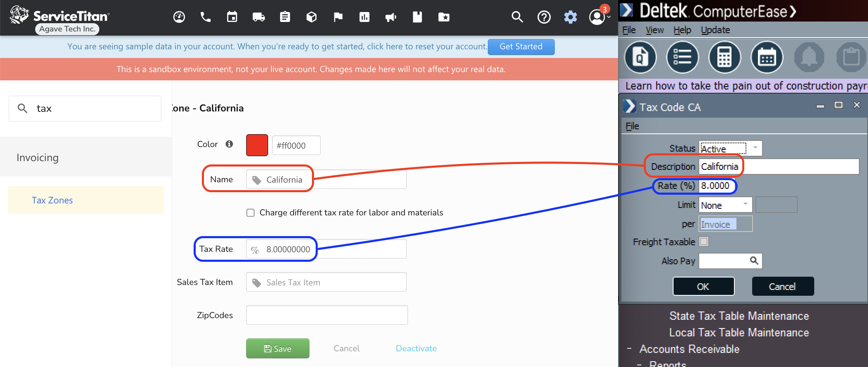Open the inventory box icon
This screenshot has width=868, height=367.
312,17
